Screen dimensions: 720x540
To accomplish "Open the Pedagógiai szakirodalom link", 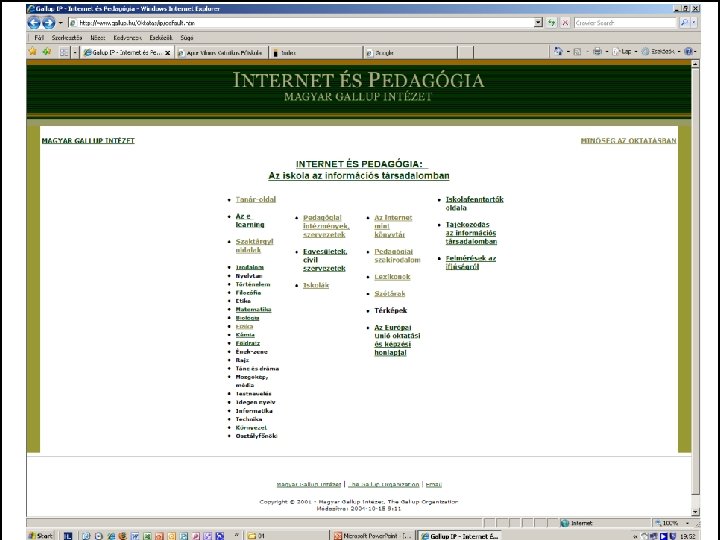I will click(x=397, y=256).
